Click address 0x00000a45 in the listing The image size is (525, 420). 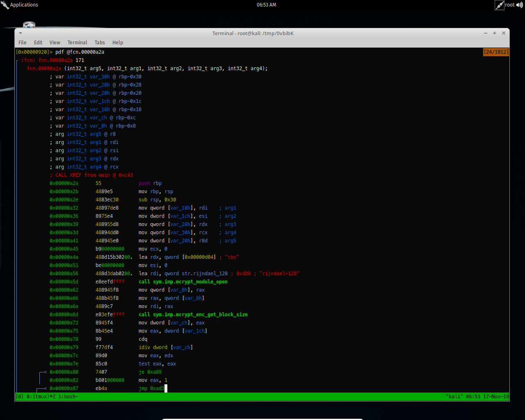(64, 249)
